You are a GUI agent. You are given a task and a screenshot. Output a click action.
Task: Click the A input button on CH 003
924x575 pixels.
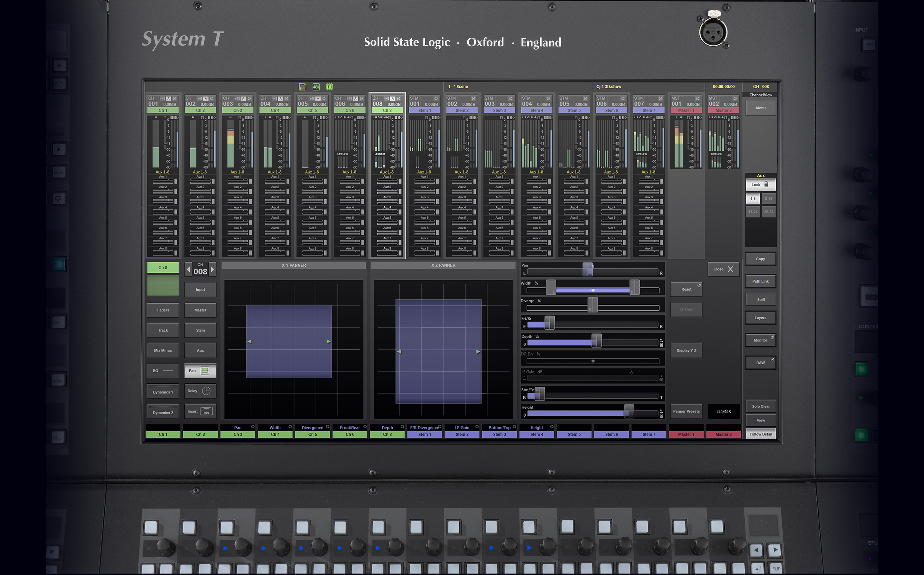point(243,99)
